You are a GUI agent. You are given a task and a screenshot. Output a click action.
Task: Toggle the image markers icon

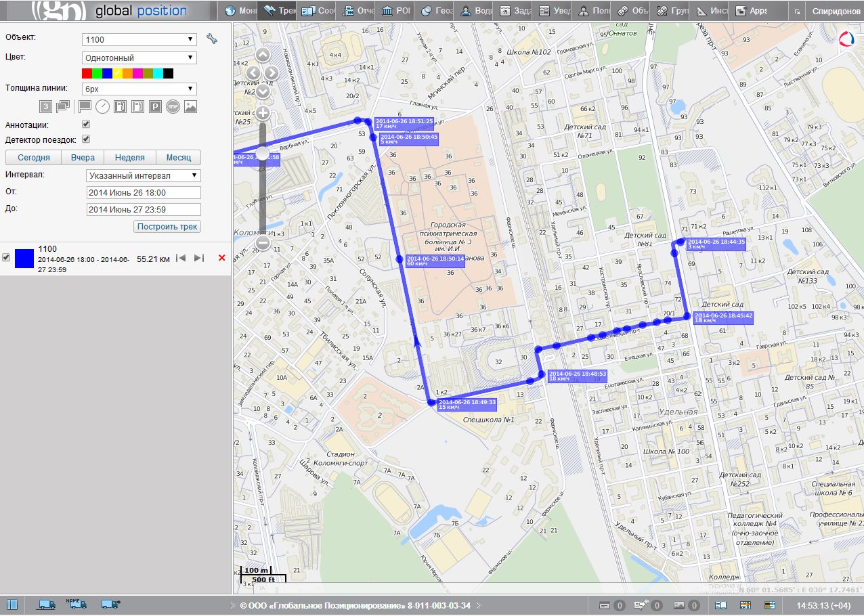(190, 106)
